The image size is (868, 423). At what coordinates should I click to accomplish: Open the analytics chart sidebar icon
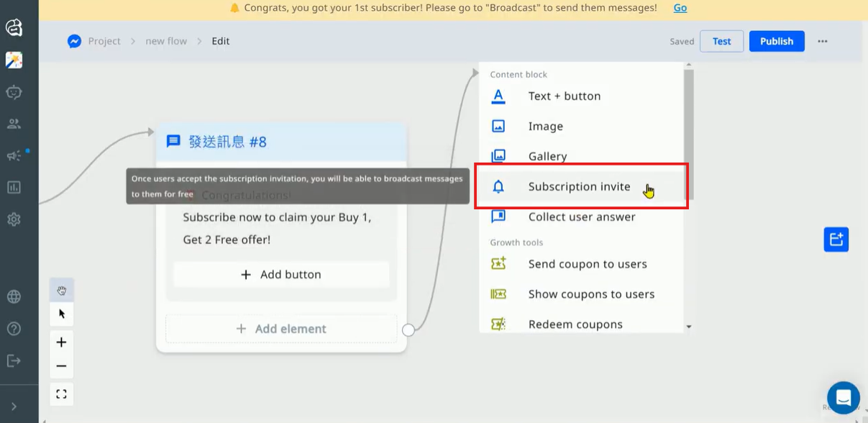(x=14, y=187)
